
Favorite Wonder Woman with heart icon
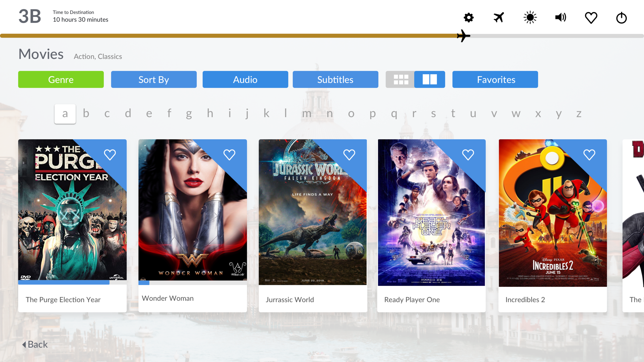(x=229, y=155)
